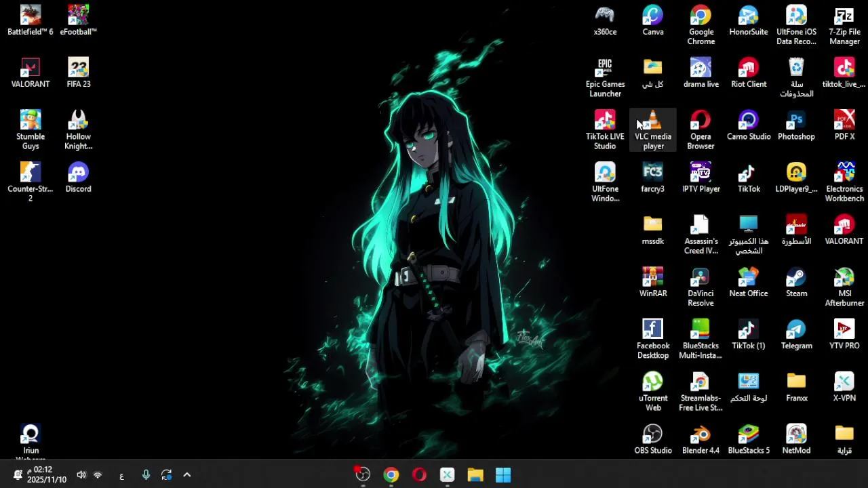Select the x360ce controller icon
Viewport: 868px width, 488px height.
point(605,20)
